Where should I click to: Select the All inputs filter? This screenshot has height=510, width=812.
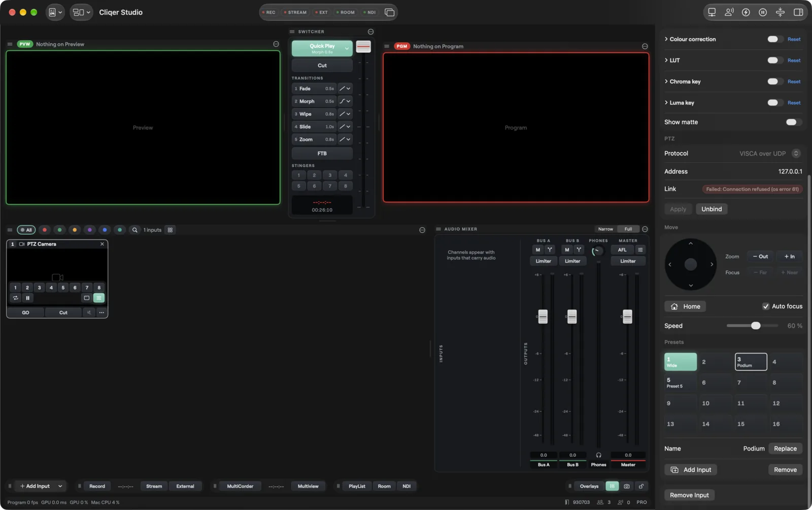26,230
